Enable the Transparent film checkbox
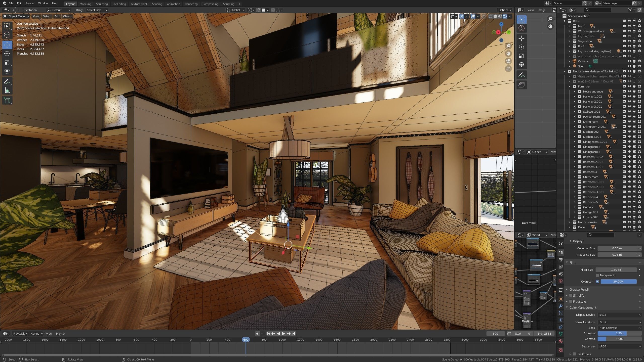Image resolution: width=644 pixels, height=362 pixels. click(597, 275)
